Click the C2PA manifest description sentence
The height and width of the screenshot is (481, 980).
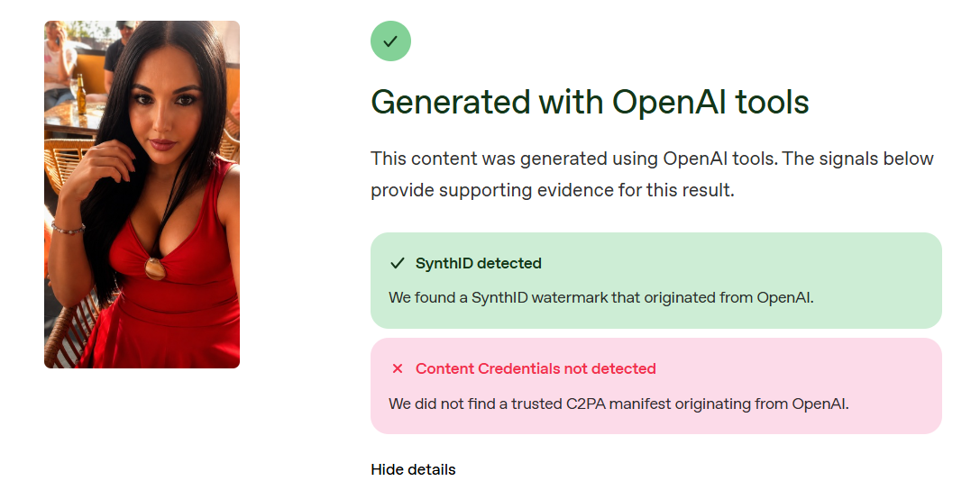(618, 404)
